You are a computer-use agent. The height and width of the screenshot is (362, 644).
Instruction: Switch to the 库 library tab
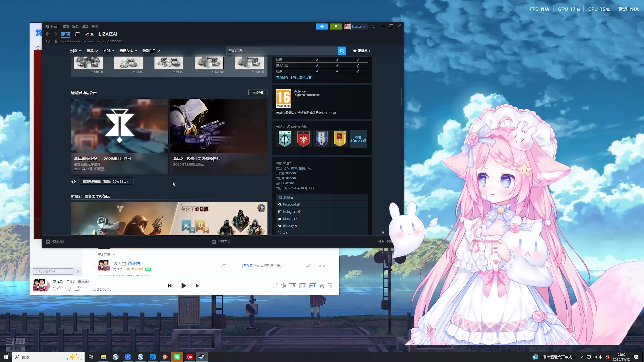coord(77,34)
